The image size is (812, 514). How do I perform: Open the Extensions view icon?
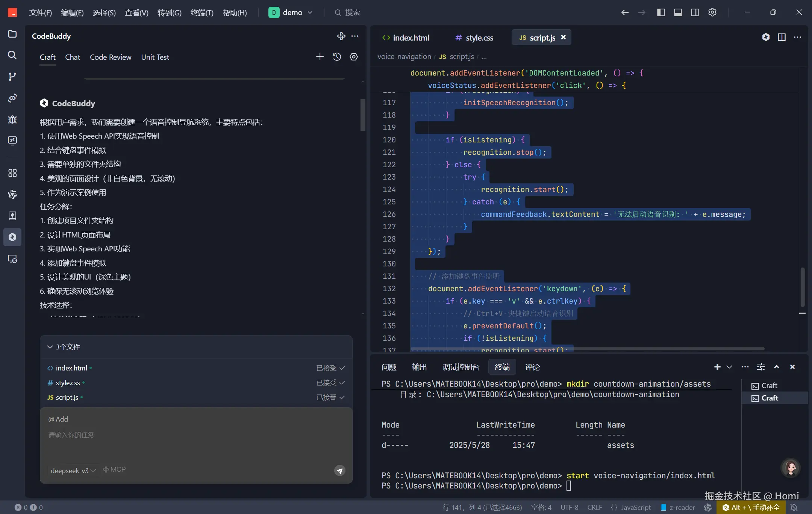(x=12, y=173)
